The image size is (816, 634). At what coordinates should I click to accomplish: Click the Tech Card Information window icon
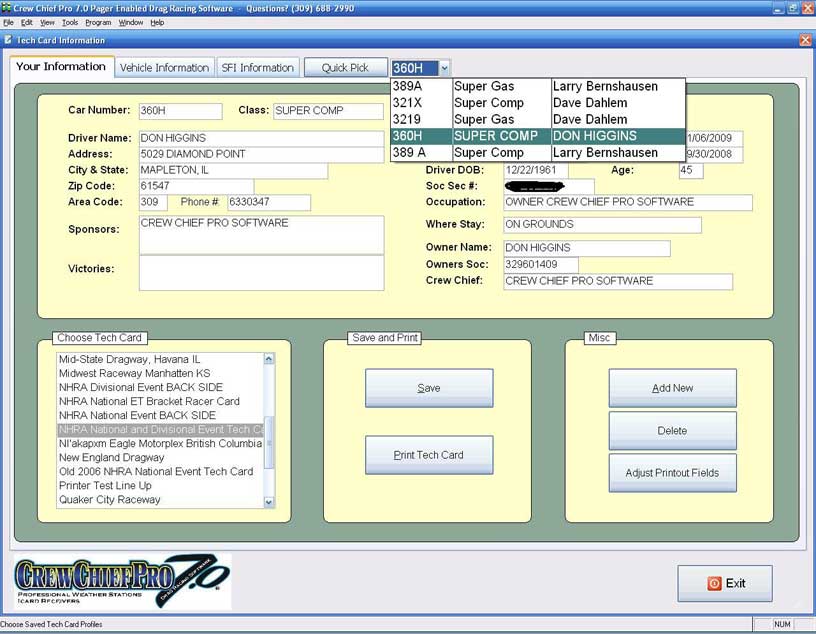[x=8, y=40]
